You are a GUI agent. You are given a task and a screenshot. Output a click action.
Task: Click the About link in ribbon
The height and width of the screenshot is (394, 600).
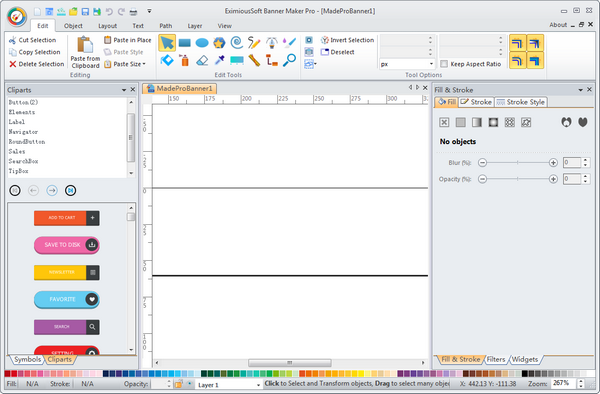pos(558,25)
